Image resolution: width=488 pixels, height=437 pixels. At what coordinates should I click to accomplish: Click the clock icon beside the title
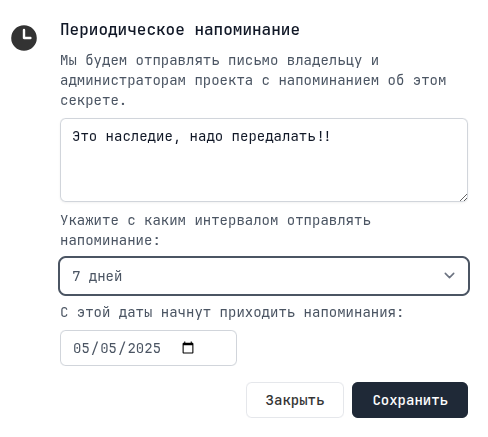[x=24, y=38]
